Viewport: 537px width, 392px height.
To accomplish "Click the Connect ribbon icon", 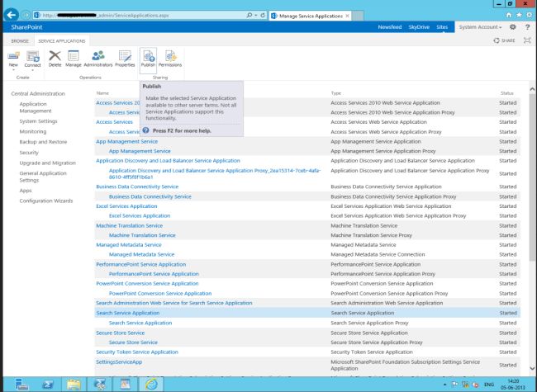I will tap(33, 56).
